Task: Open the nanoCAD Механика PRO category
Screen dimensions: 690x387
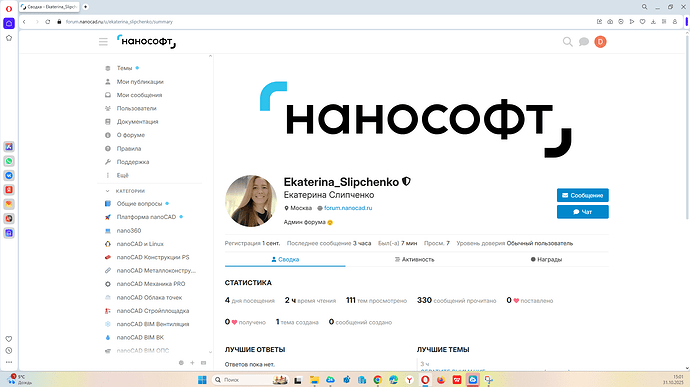Action: [150, 284]
